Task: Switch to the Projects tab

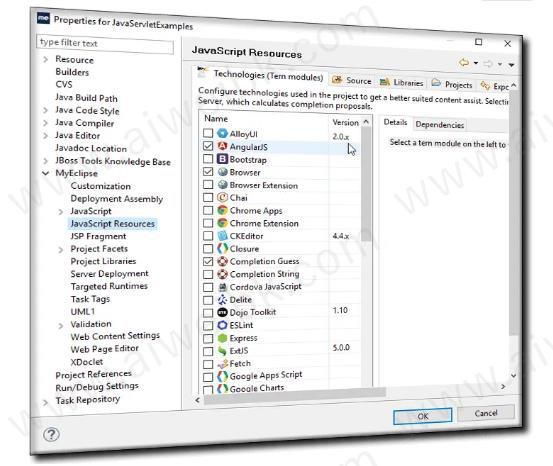Action: 452,84
